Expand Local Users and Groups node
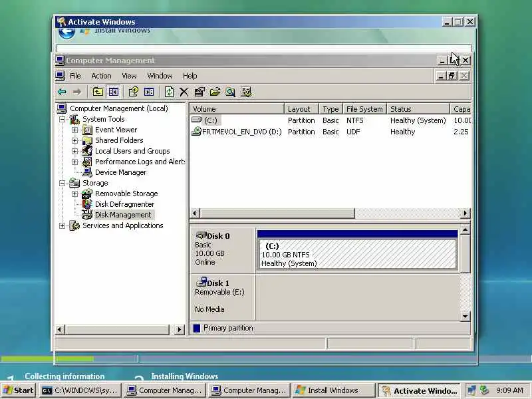532x399 pixels. (74, 152)
